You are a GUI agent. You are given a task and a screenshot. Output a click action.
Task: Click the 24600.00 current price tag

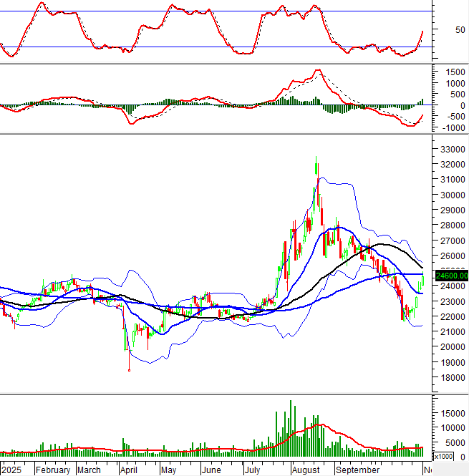pos(451,276)
